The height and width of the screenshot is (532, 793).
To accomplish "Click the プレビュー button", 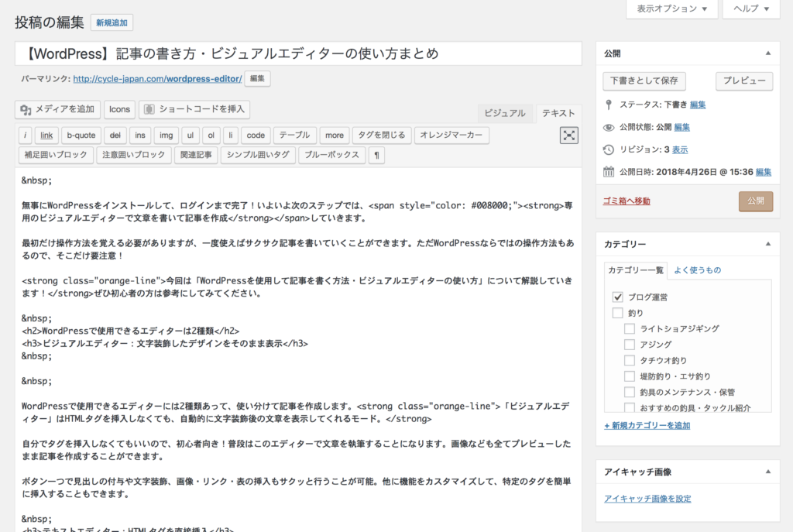I will tap(744, 81).
